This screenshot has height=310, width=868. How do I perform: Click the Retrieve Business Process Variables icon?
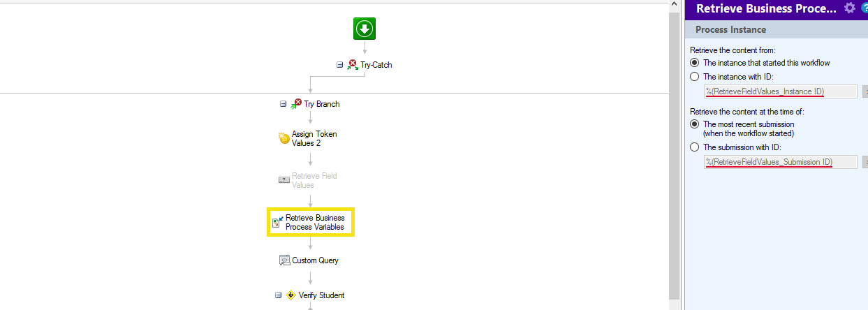pyautogui.click(x=277, y=222)
